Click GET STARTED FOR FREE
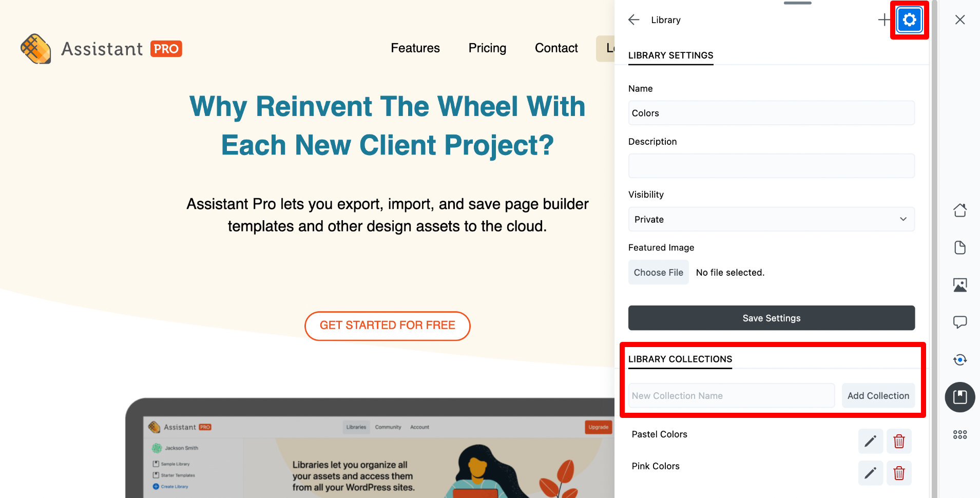 coord(387,325)
